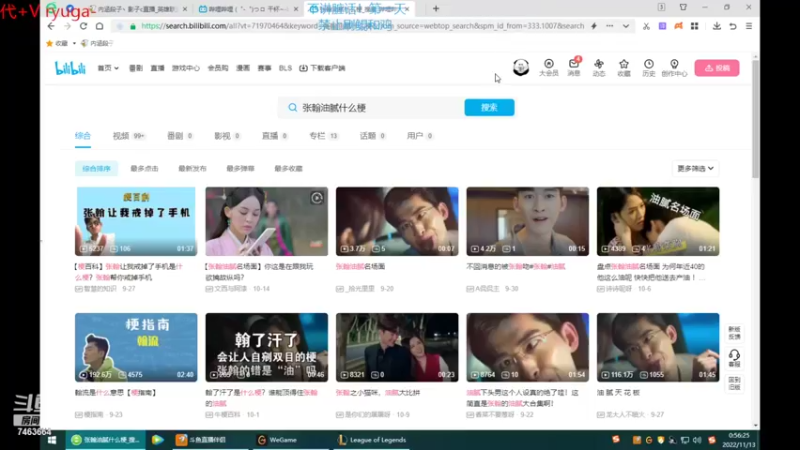
Task: Select the 番剧 results tab
Action: coord(180,136)
